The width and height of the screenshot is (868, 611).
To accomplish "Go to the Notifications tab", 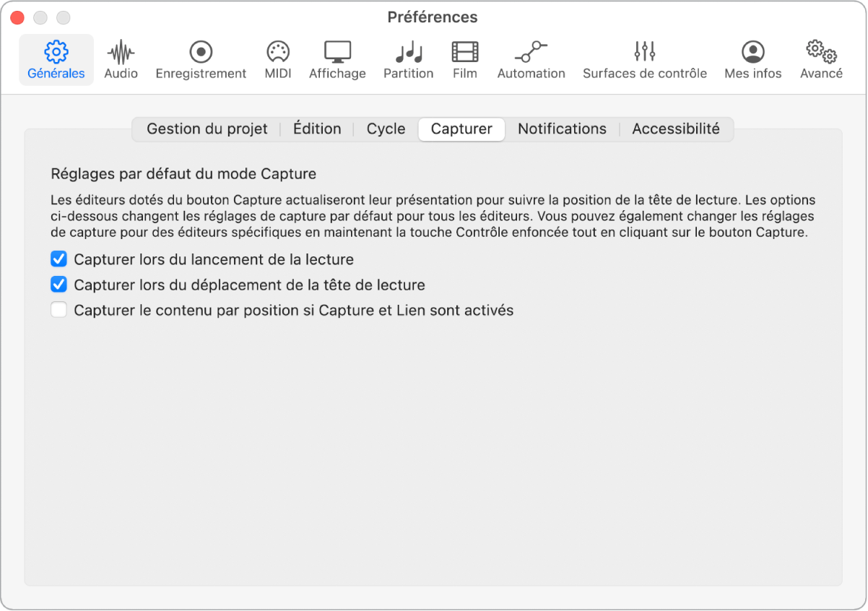I will 563,129.
